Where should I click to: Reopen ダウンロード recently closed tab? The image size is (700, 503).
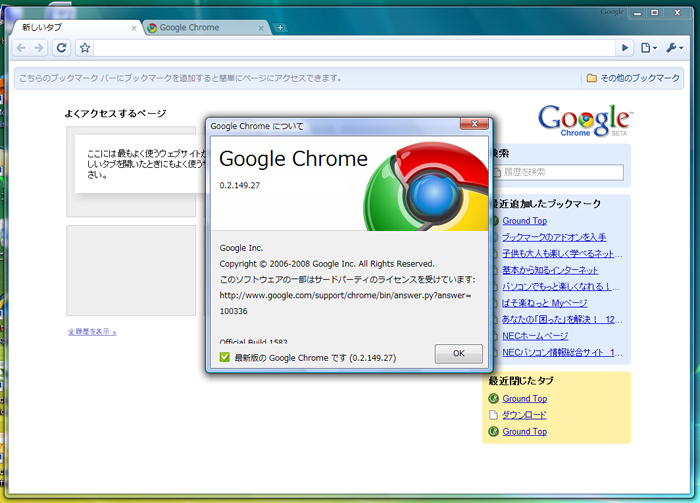(x=524, y=415)
